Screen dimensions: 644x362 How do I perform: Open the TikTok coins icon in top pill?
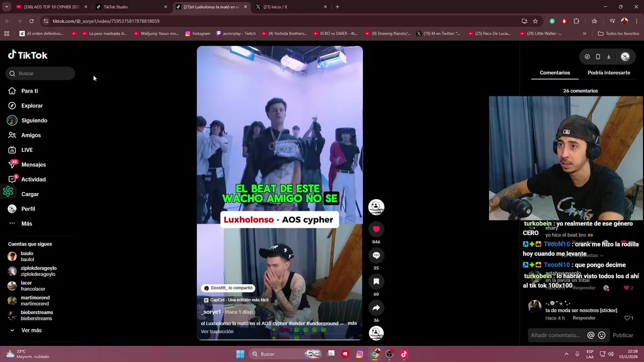pyautogui.click(x=587, y=57)
